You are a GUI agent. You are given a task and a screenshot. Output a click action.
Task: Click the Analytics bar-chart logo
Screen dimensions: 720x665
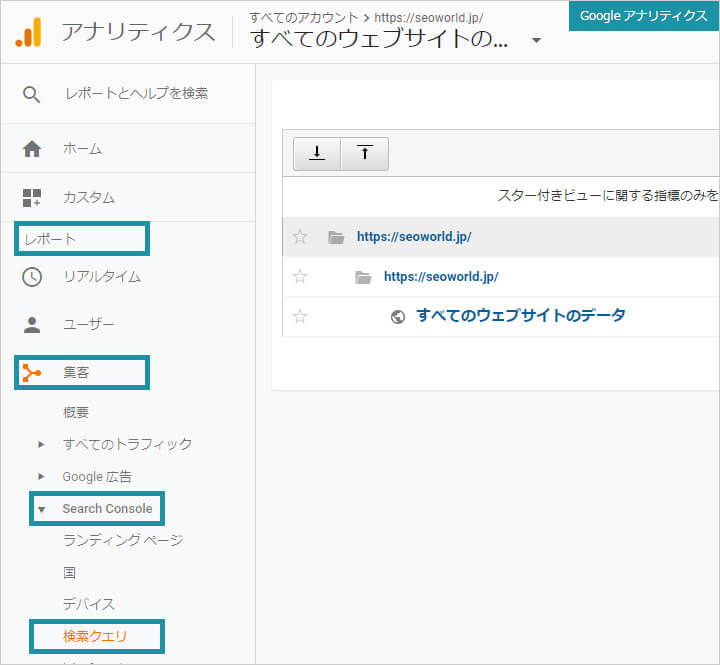click(28, 33)
